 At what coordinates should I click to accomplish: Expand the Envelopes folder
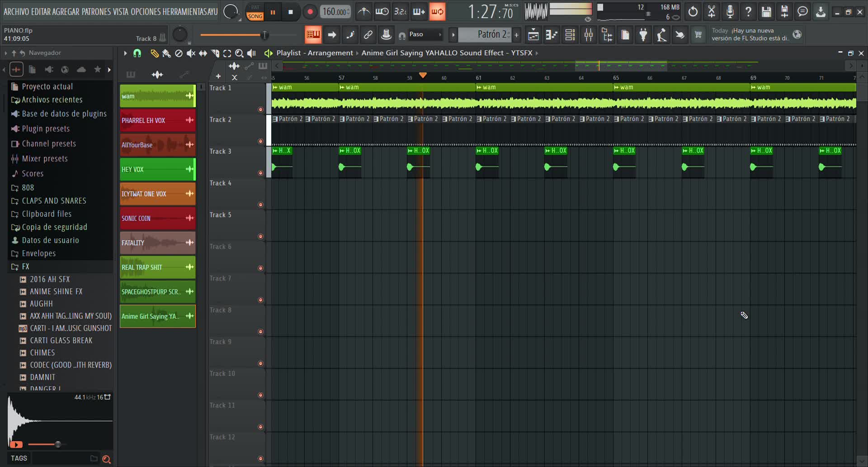click(34, 253)
